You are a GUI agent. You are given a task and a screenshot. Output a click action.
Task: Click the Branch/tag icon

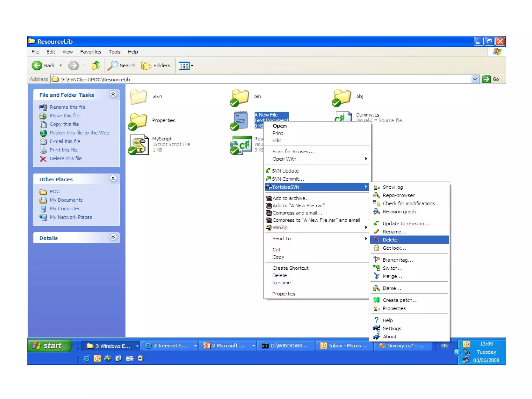376,260
